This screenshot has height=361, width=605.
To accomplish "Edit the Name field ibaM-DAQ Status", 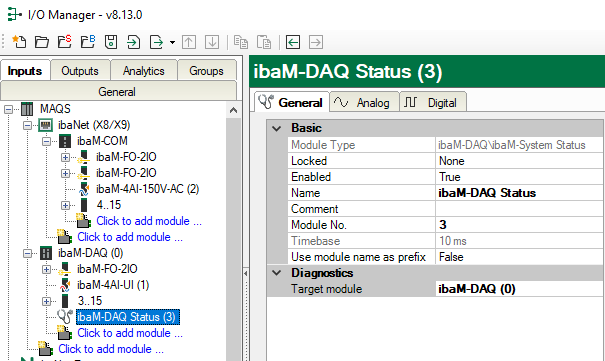I will pos(519,193).
